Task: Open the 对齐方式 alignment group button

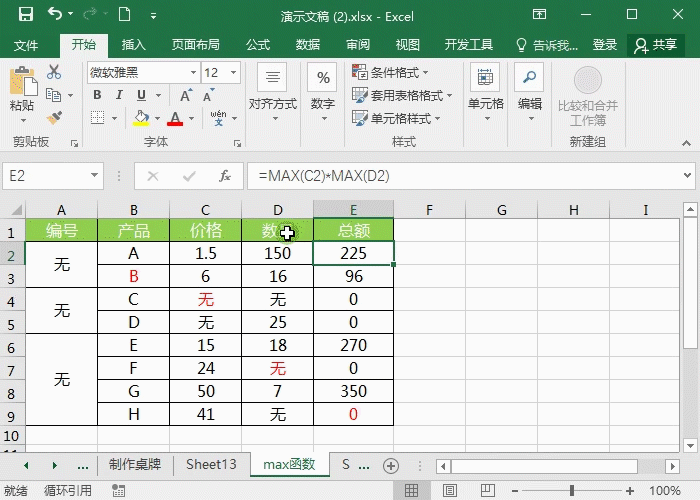Action: [x=273, y=92]
